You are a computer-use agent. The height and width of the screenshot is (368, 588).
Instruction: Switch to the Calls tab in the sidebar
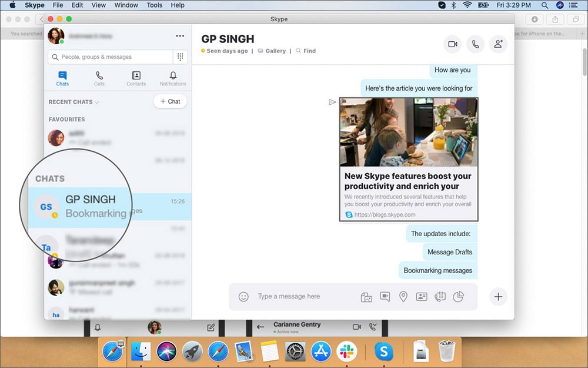click(99, 77)
